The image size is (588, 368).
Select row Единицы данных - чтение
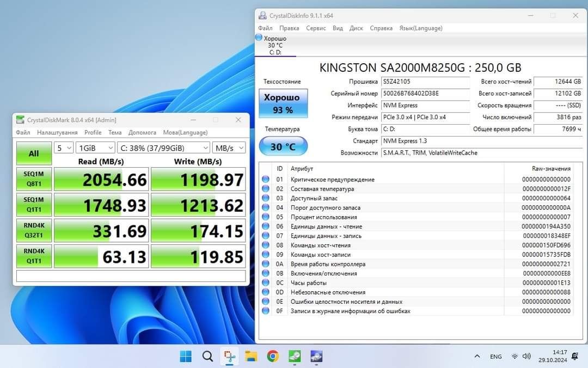(416, 226)
